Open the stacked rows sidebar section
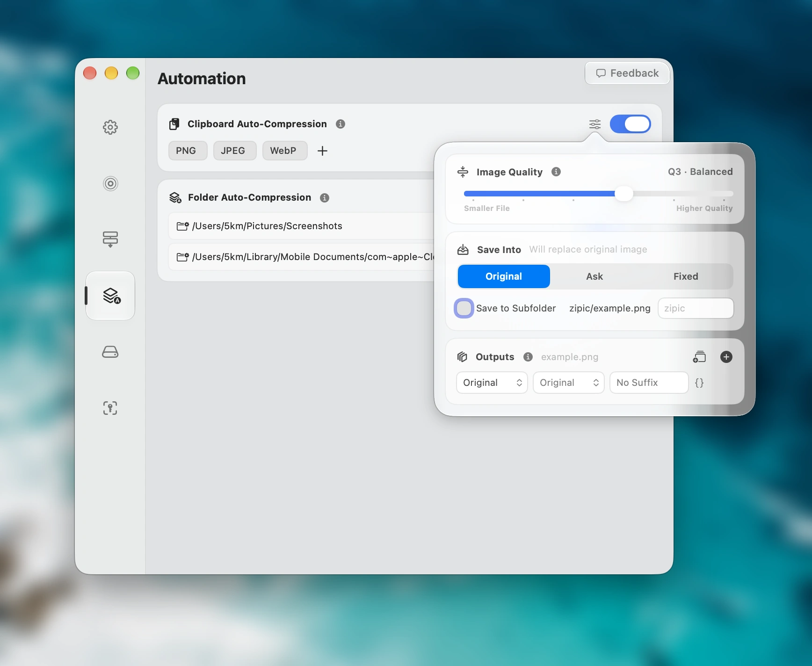This screenshot has width=812, height=666. pyautogui.click(x=110, y=239)
